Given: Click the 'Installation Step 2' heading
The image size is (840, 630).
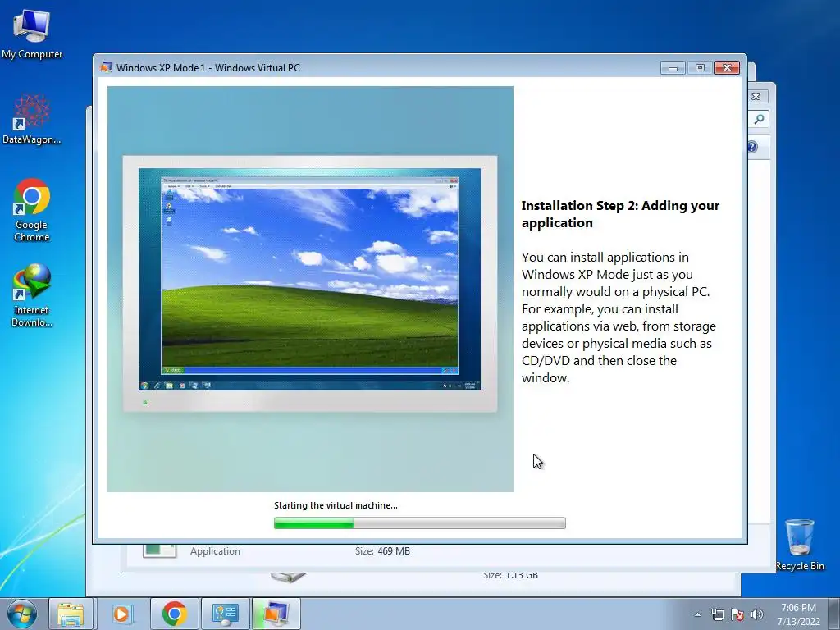Looking at the screenshot, I should pyautogui.click(x=620, y=214).
